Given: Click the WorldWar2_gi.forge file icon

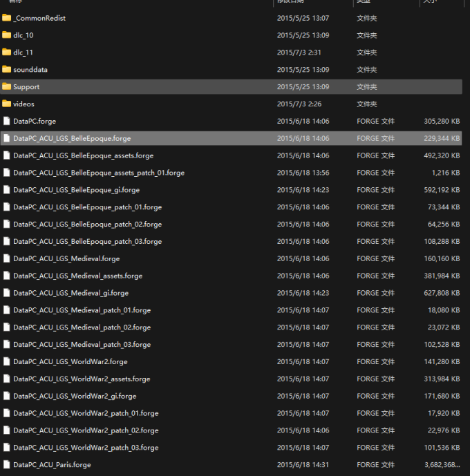Looking at the screenshot, I should point(6,396).
